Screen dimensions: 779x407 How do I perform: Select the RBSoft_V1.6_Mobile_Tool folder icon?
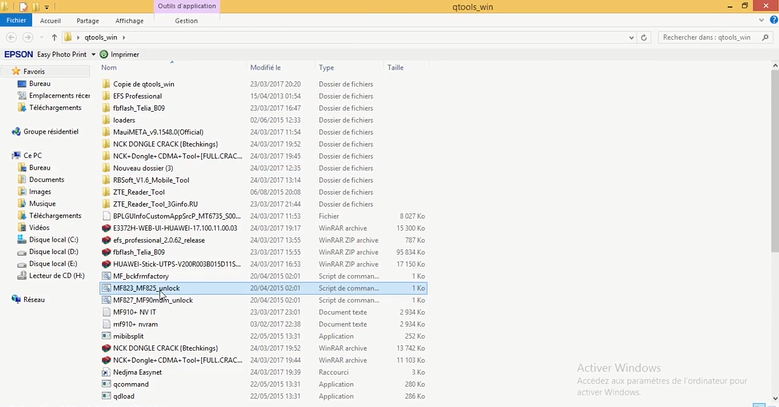pyautogui.click(x=106, y=180)
